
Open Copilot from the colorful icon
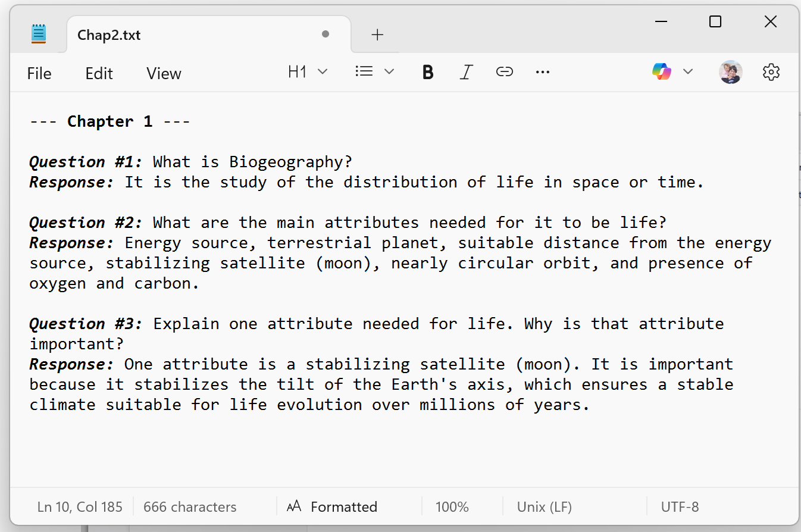click(x=661, y=72)
